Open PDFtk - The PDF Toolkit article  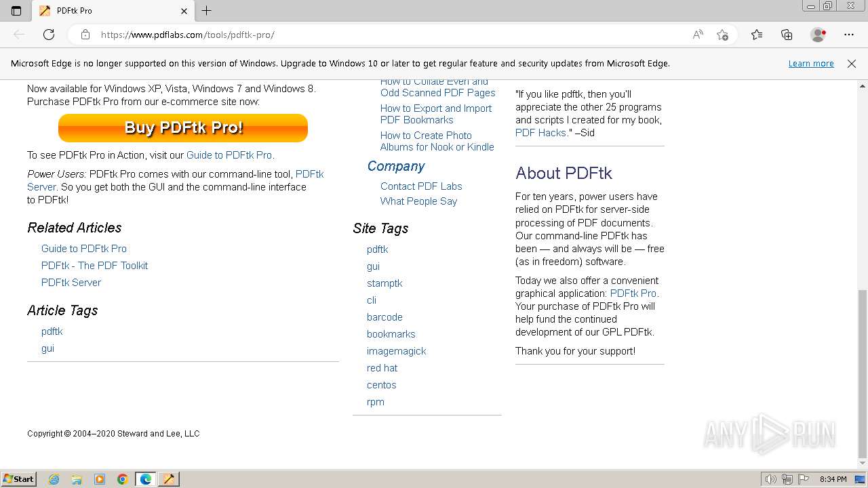click(94, 266)
